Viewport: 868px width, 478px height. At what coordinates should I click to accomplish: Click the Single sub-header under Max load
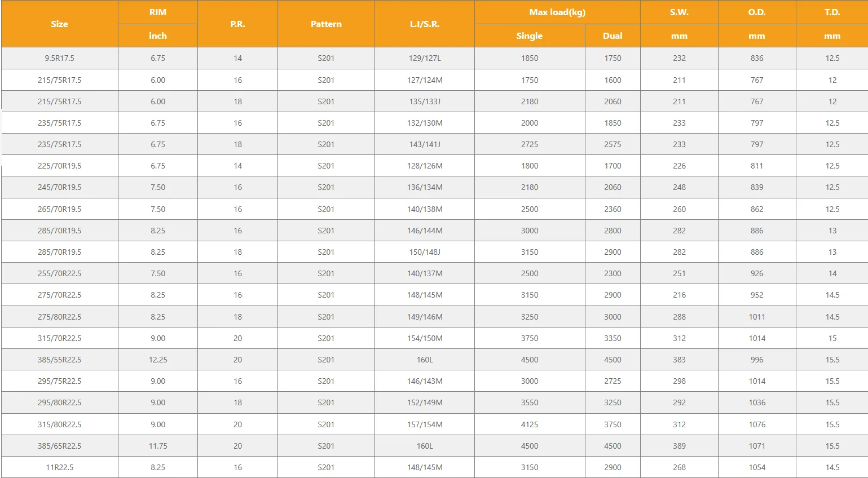529,36
